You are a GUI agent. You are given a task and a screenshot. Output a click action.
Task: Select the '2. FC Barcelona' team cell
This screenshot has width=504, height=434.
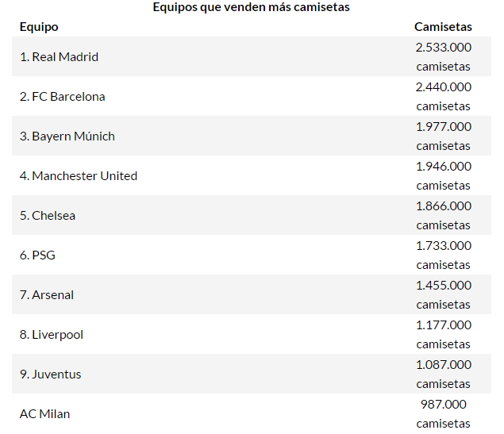coord(63,97)
